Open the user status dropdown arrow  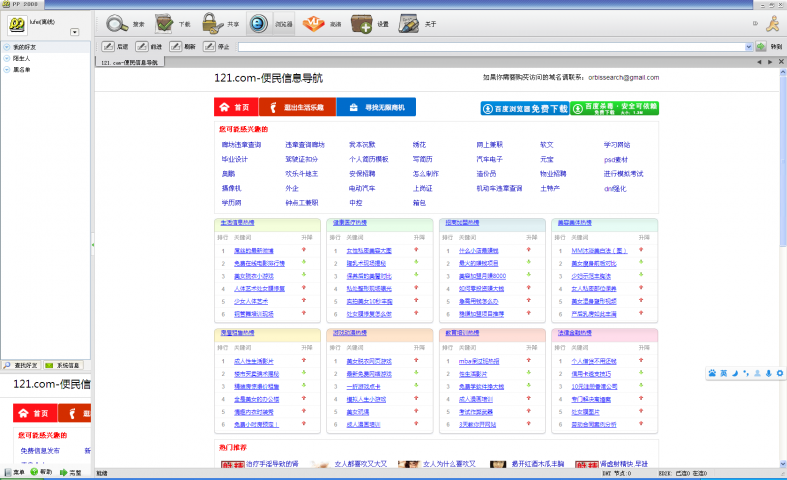coord(74,32)
